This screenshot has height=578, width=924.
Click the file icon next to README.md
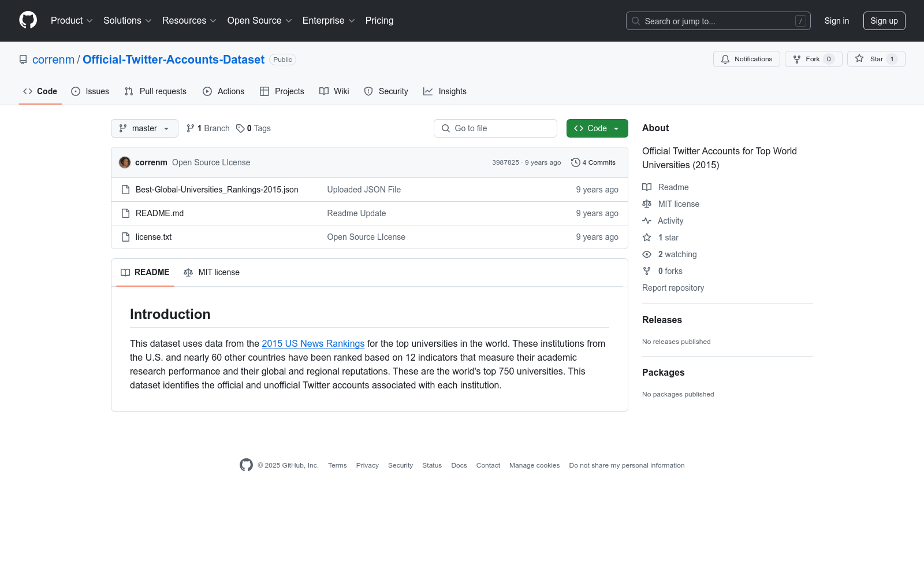click(125, 213)
